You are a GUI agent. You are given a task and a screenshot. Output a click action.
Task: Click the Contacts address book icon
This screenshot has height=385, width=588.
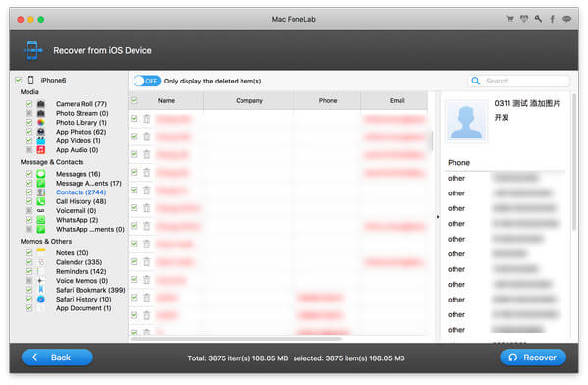(x=41, y=192)
